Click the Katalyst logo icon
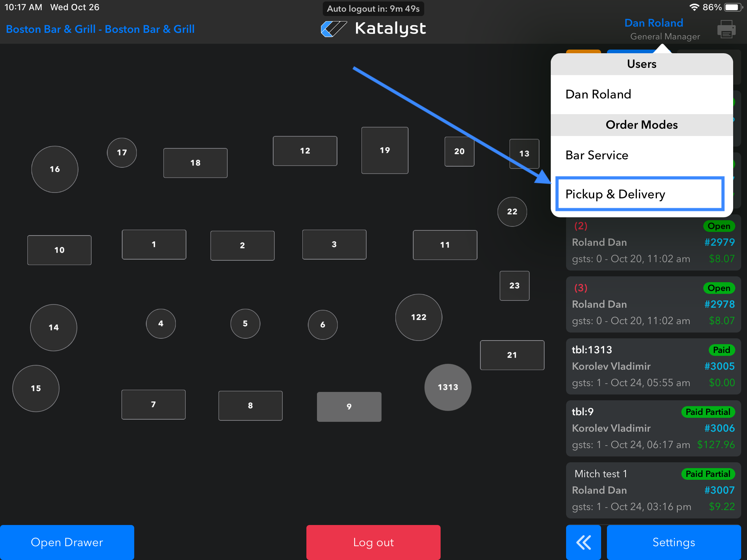The width and height of the screenshot is (747, 560). tap(333, 29)
